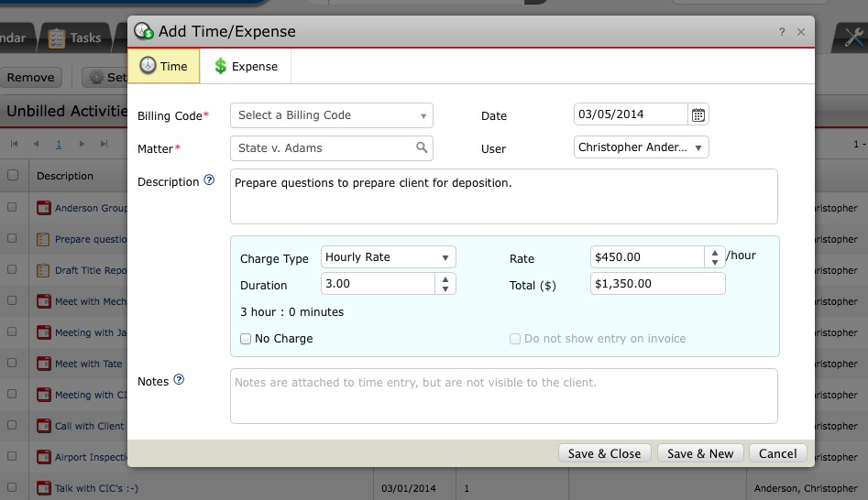Click task icon beside Draft Title Report row

(43, 270)
